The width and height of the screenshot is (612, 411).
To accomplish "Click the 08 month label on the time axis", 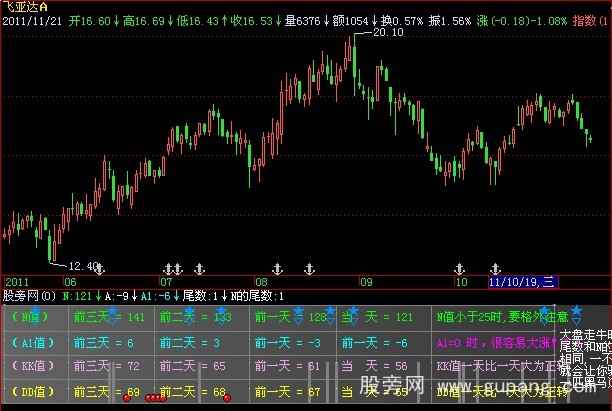I will coord(262,282).
